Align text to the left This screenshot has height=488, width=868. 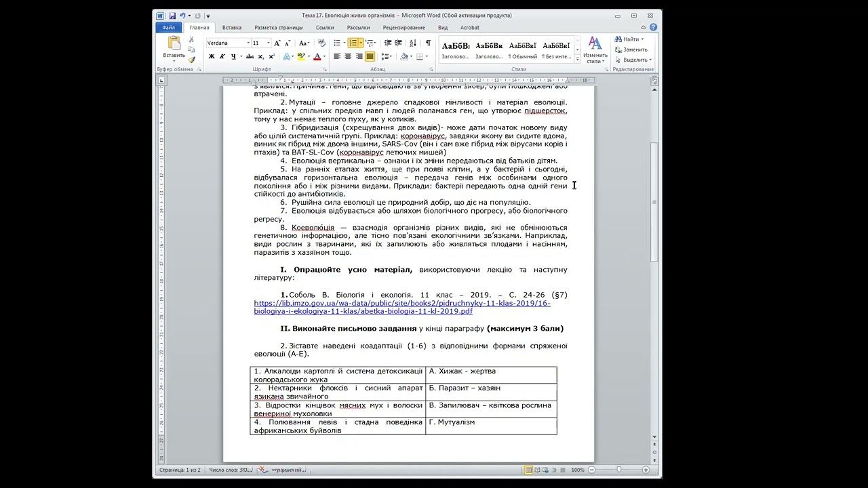(337, 56)
